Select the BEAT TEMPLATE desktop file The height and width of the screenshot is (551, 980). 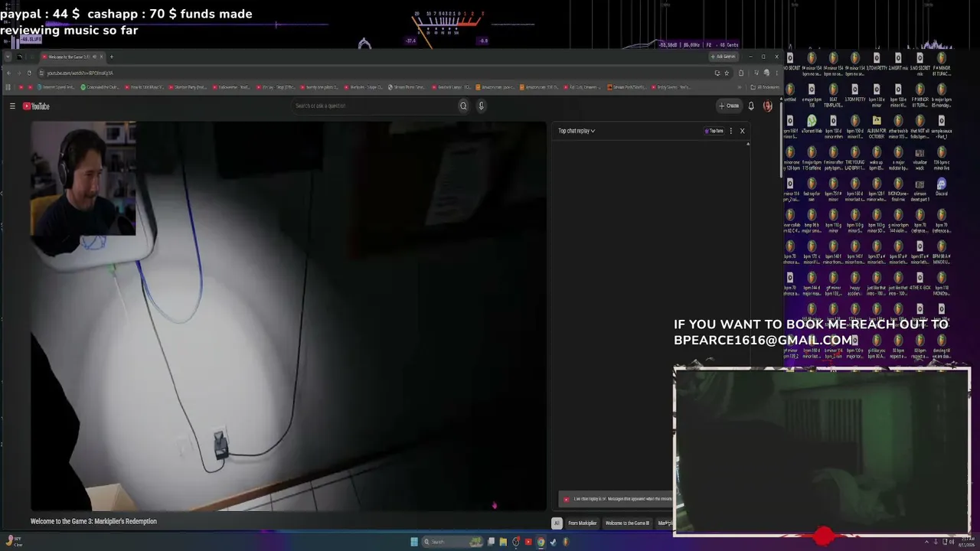tap(833, 96)
